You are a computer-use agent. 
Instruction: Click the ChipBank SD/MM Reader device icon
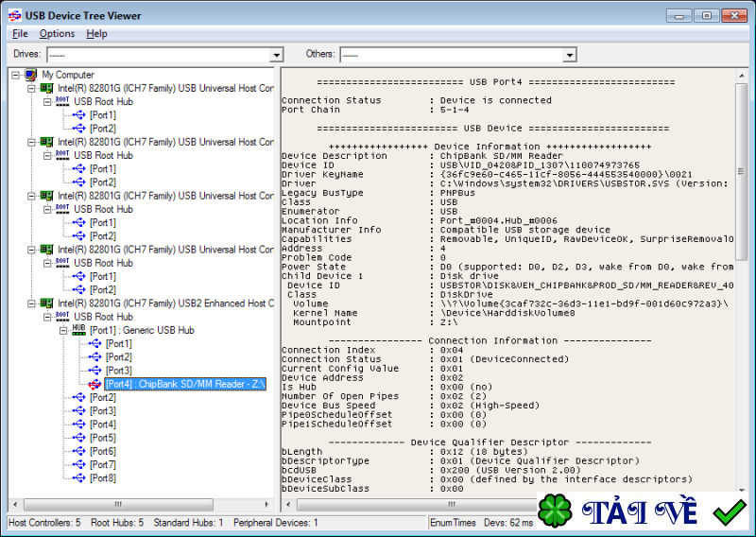point(94,384)
